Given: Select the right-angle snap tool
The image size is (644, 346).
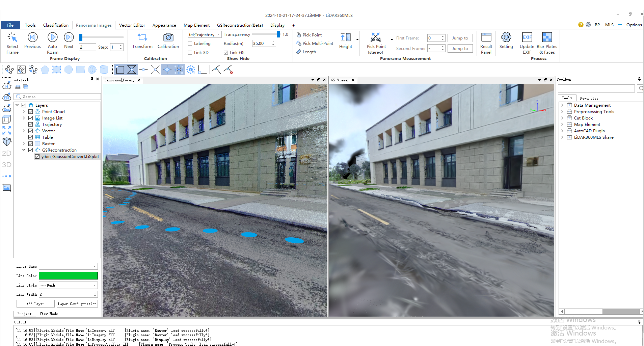Looking at the screenshot, I should pos(203,70).
